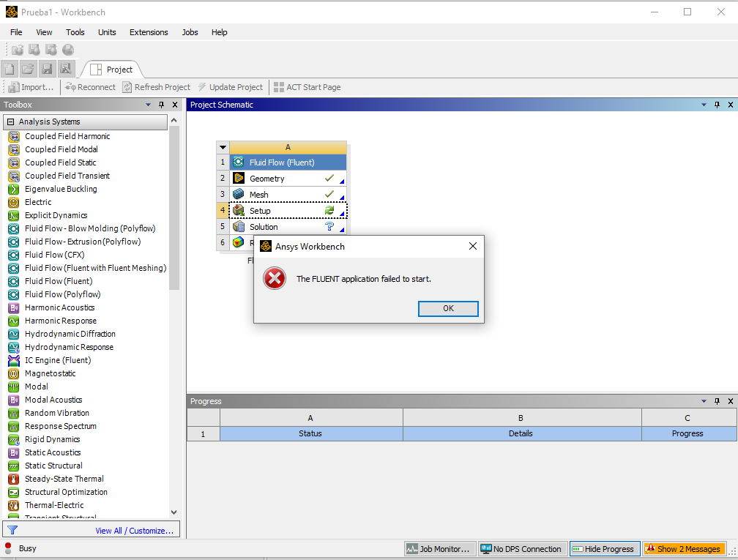Open the Jobs menu
Screen dimensions: 738x560
click(x=190, y=32)
